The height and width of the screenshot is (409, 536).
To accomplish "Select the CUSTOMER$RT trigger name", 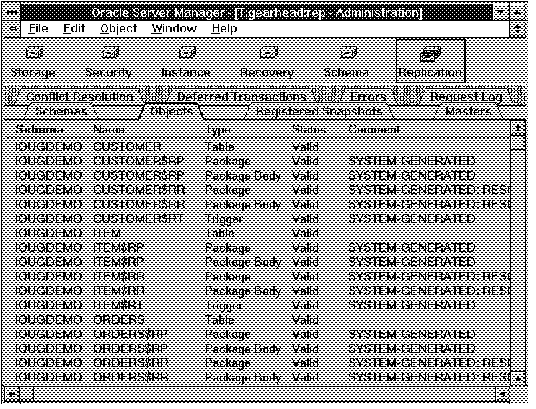I will pos(138,219).
